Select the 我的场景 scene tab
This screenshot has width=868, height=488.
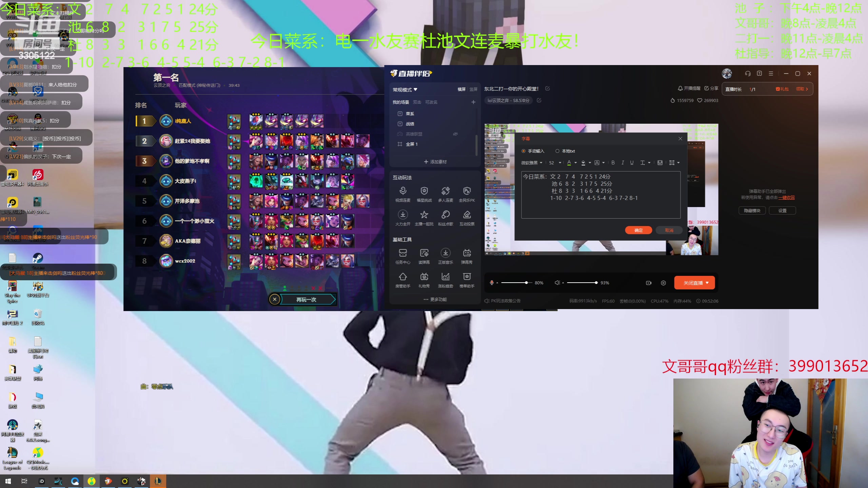401,102
